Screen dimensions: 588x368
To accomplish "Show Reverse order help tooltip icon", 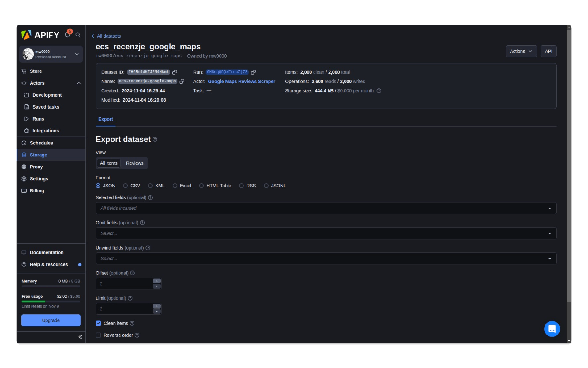I will click(x=137, y=335).
